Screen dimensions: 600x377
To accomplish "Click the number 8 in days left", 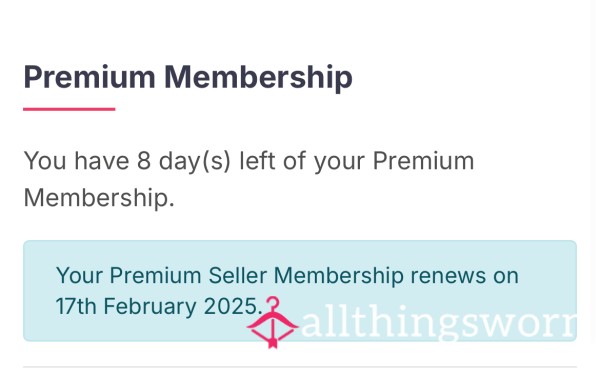I will (144, 161).
